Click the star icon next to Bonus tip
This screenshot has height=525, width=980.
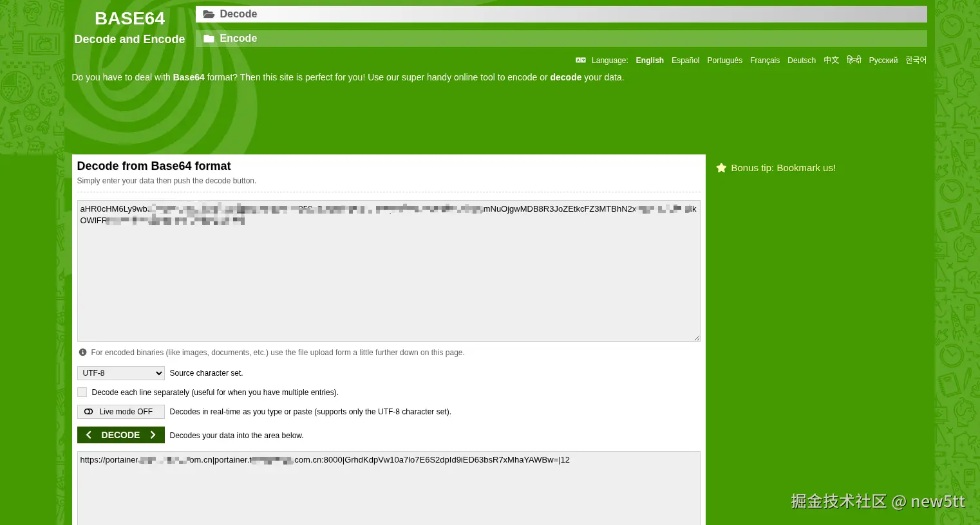point(721,168)
